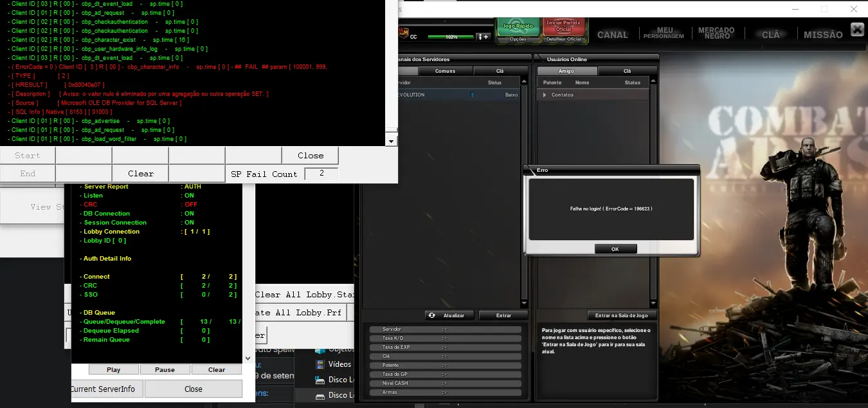Click the Current ServerInfo button
The width and height of the screenshot is (868, 408).
pos(107,389)
